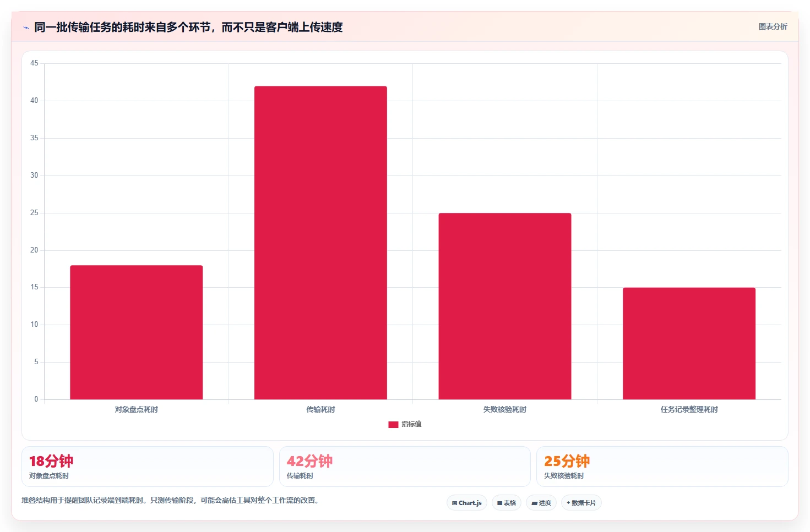810x532 pixels.
Task: Click the blue icon beside the chart title
Action: pyautogui.click(x=26, y=28)
